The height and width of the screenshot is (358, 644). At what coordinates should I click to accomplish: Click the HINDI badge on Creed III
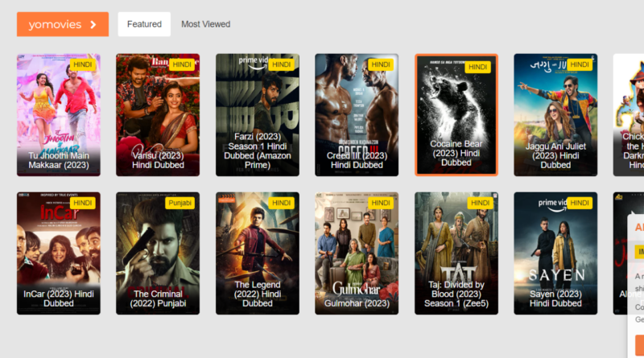381,64
